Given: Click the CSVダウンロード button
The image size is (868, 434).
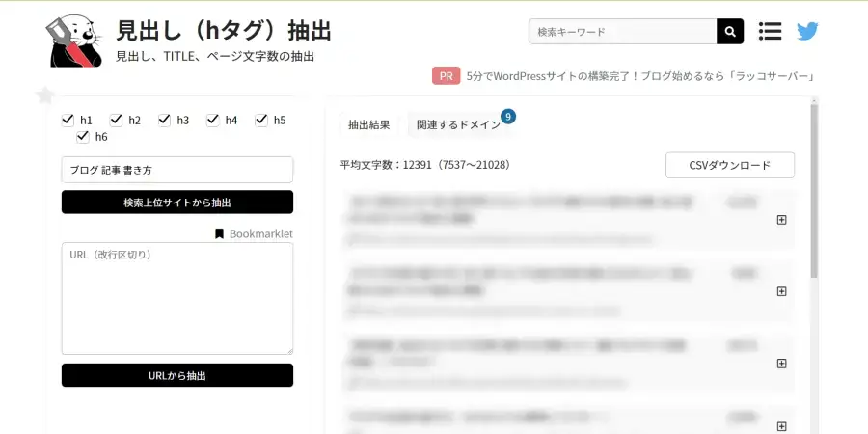Looking at the screenshot, I should tap(730, 165).
